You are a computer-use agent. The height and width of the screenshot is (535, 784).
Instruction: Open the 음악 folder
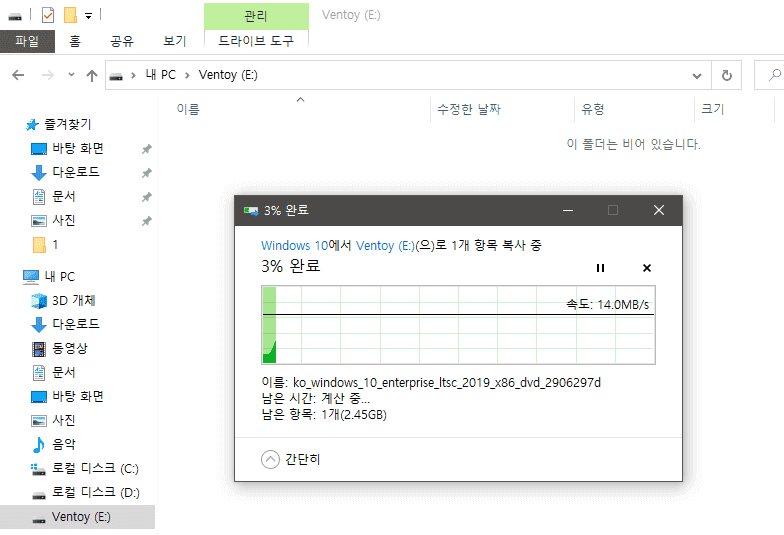pos(64,444)
